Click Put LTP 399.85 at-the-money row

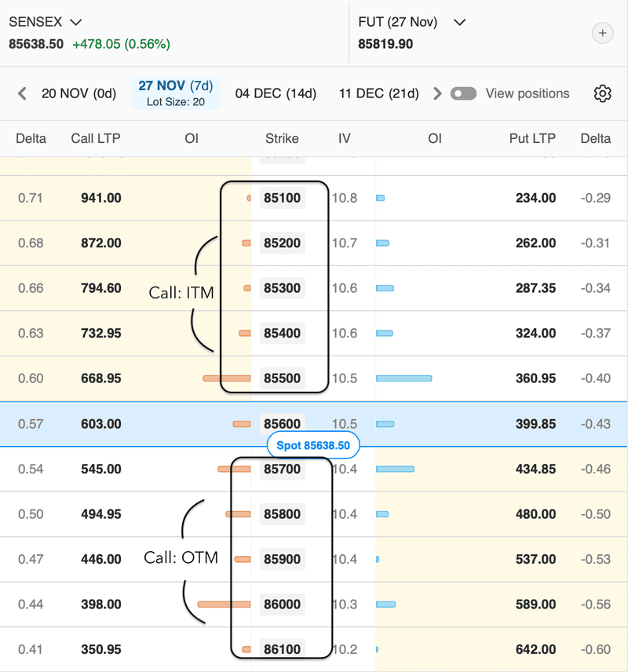pos(535,424)
